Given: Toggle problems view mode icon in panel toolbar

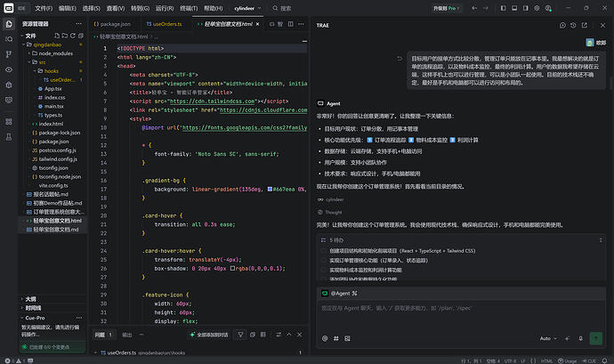Looking at the screenshot, I should [x=263, y=335].
